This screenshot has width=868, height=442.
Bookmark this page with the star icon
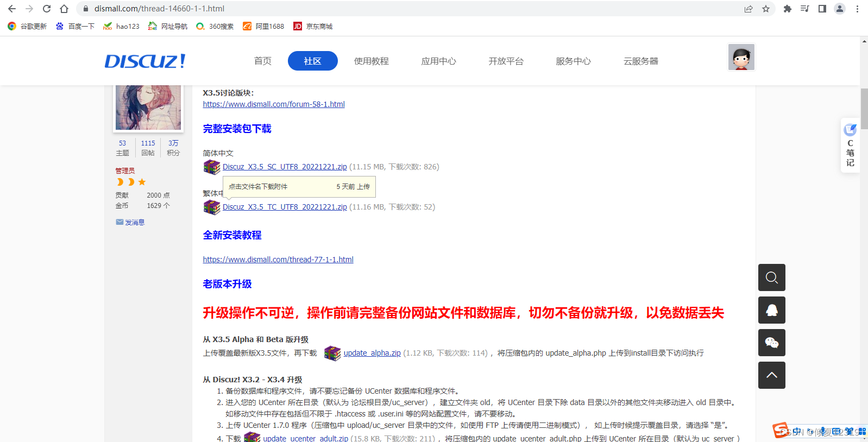click(x=766, y=9)
